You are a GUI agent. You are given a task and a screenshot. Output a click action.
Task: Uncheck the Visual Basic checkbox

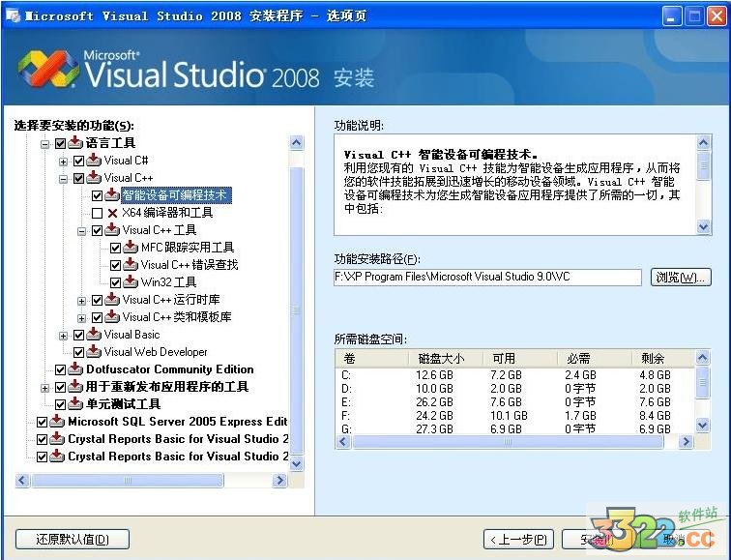78,336
